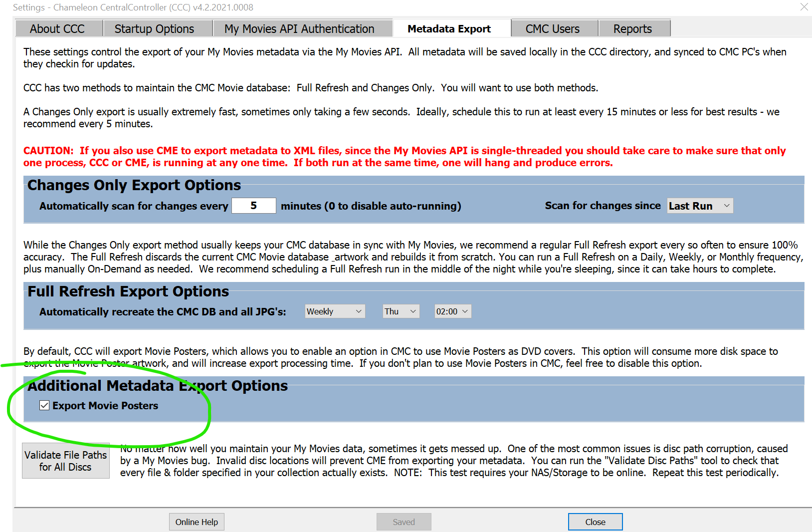The width and height of the screenshot is (812, 532).
Task: Open Online Help
Action: click(x=197, y=522)
